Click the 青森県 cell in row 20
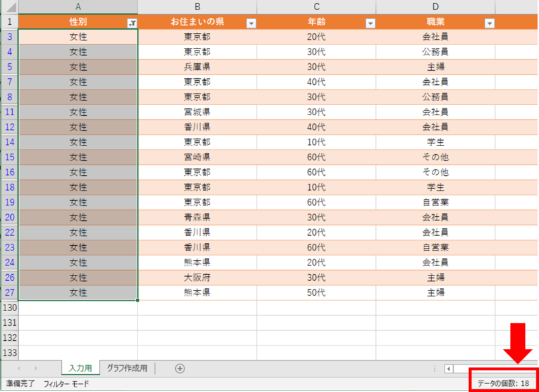Screen dimensions: 539x392 coord(197,218)
